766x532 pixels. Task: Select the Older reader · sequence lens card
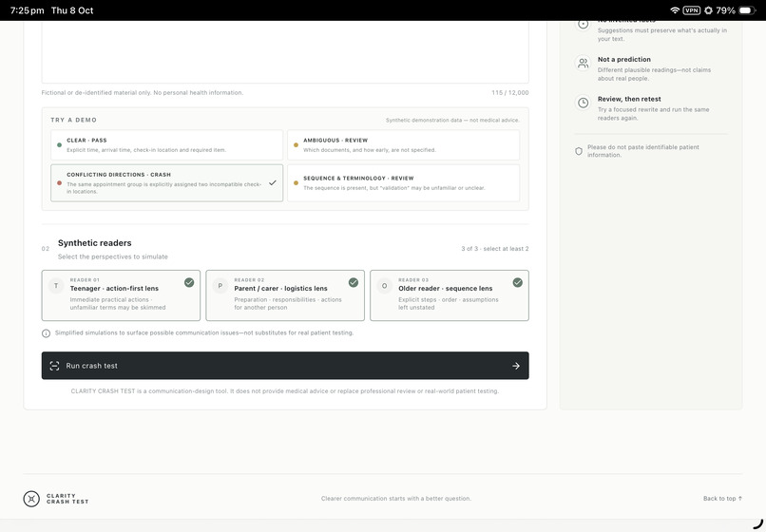[x=449, y=295]
